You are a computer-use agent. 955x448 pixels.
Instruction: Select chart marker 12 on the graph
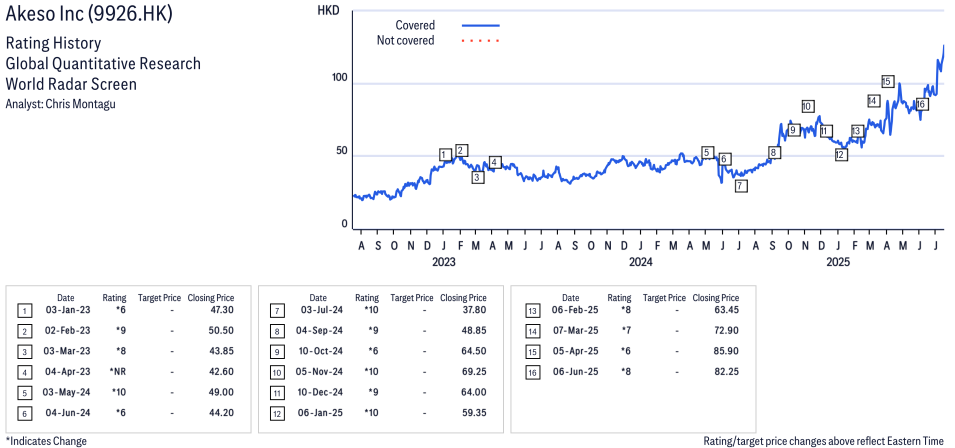tap(841, 155)
